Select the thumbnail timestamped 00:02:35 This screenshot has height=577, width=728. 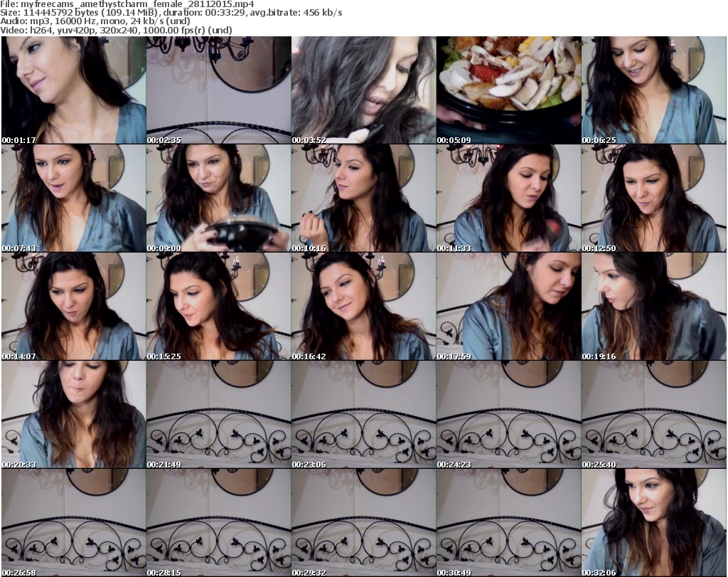(x=219, y=90)
